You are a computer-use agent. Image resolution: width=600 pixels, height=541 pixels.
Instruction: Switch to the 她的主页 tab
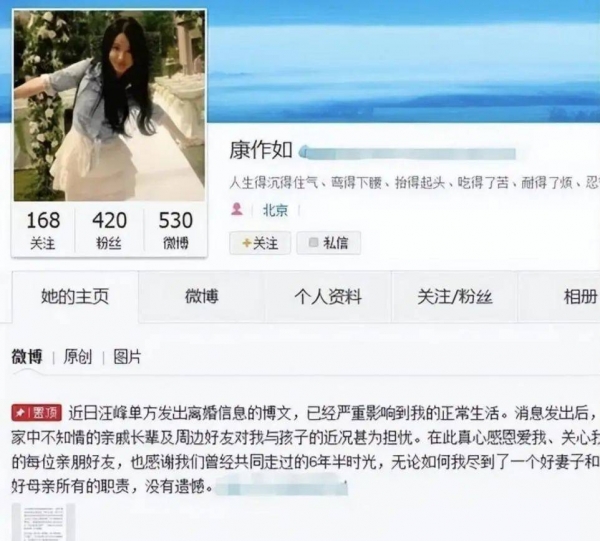coord(75,297)
